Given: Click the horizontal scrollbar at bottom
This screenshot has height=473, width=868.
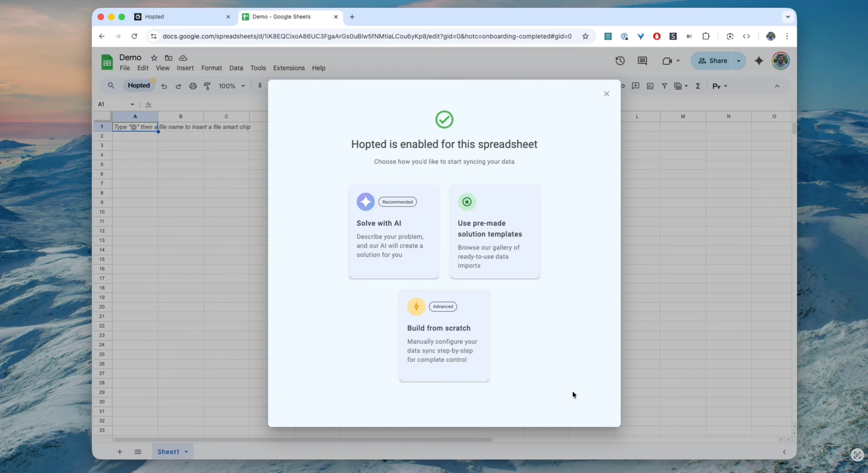Looking at the screenshot, I should (x=303, y=440).
